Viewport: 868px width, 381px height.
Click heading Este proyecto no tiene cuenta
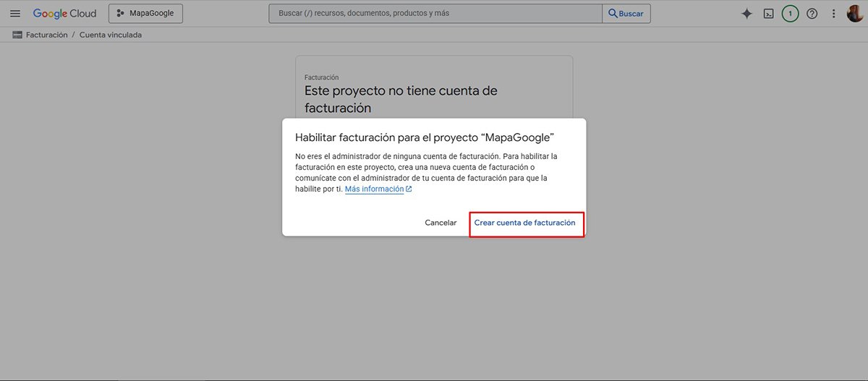click(401, 100)
